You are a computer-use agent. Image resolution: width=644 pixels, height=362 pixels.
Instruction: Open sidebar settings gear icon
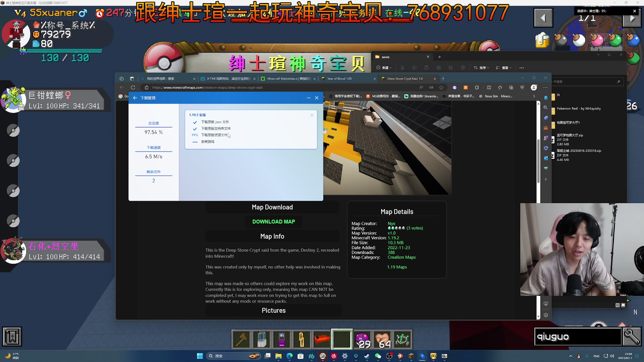point(546,315)
